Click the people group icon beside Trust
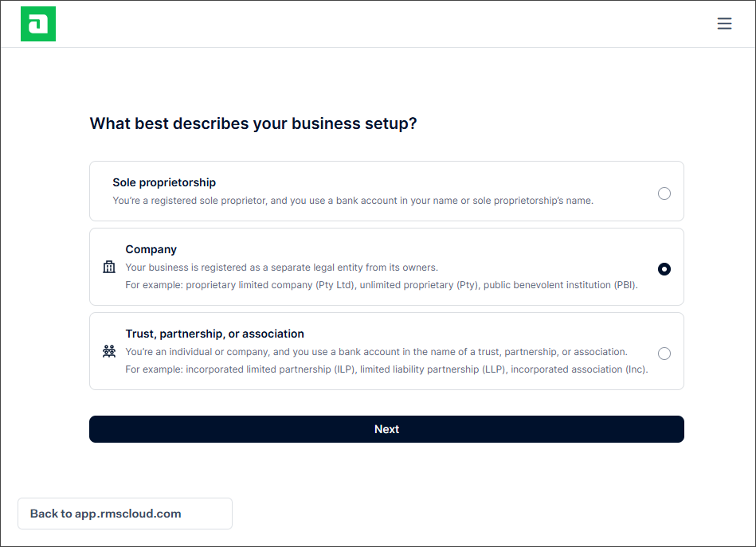Image resolution: width=756 pixels, height=547 pixels. pyautogui.click(x=109, y=351)
